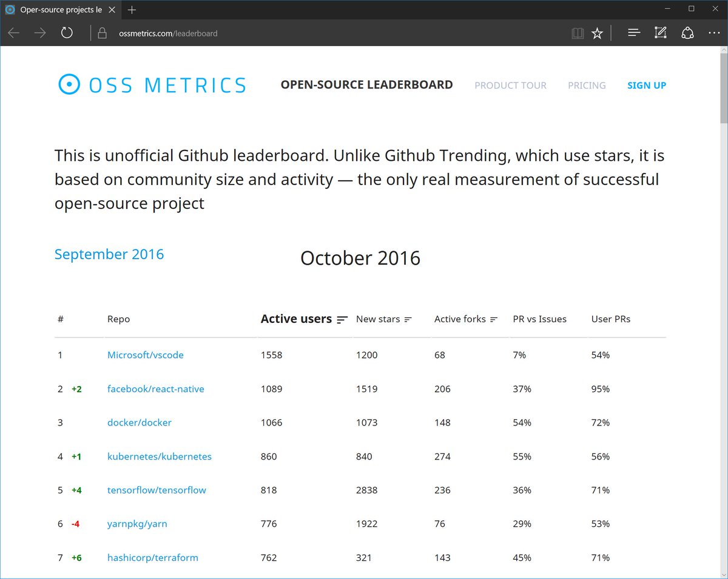Make a Web Note pen icon

[x=661, y=33]
